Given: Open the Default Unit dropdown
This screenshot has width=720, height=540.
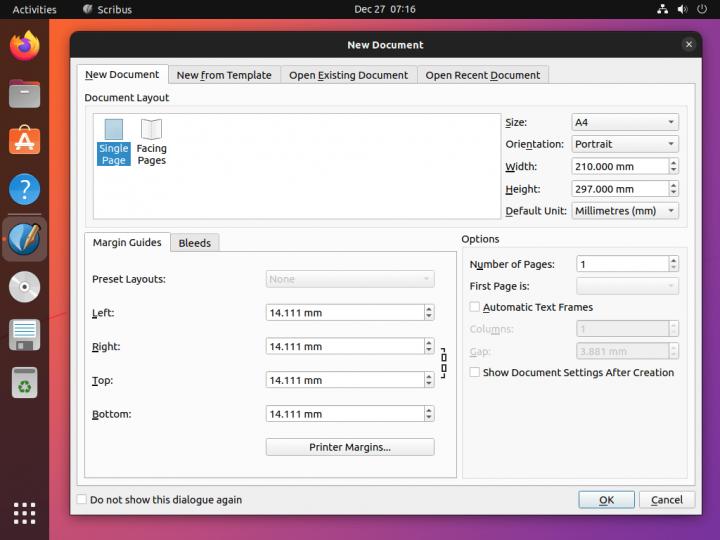Looking at the screenshot, I should (624, 211).
